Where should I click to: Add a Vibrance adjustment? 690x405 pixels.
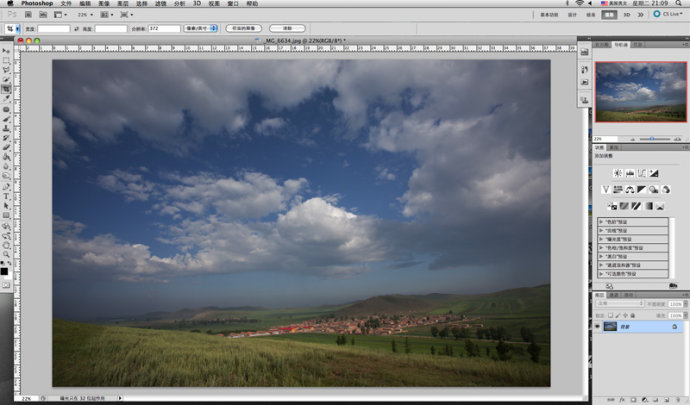[606, 190]
